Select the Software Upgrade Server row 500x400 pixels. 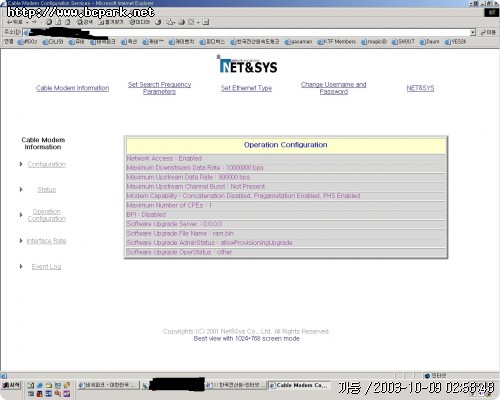(x=286, y=224)
